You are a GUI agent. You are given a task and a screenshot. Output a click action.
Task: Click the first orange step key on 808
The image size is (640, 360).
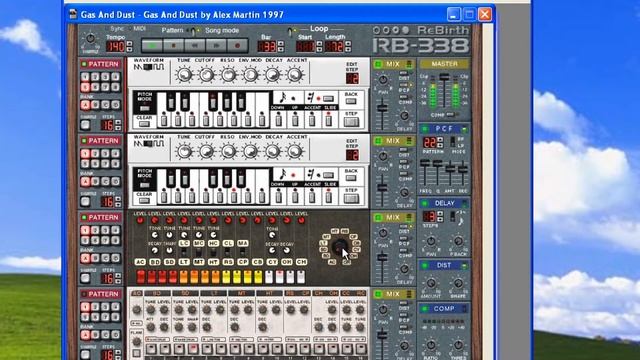(x=183, y=277)
